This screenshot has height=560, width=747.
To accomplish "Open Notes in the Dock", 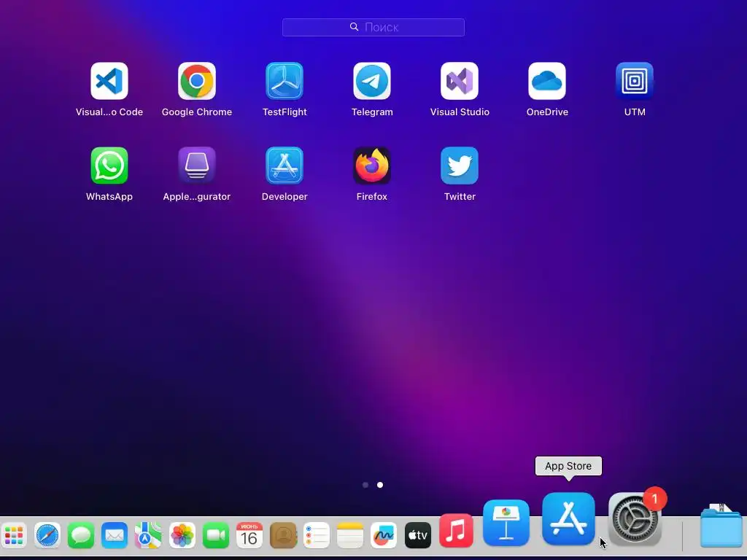I will tap(350, 535).
